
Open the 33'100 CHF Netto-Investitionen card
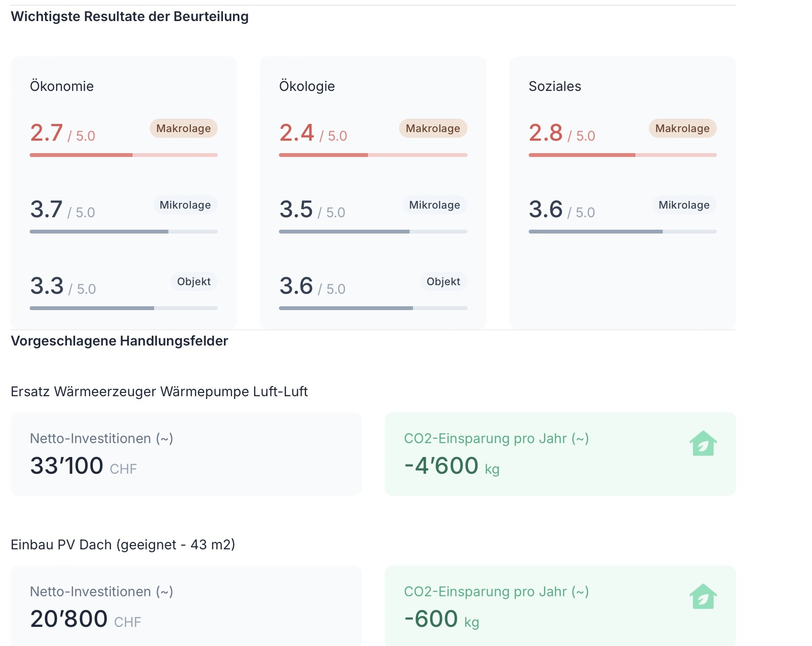point(186,454)
